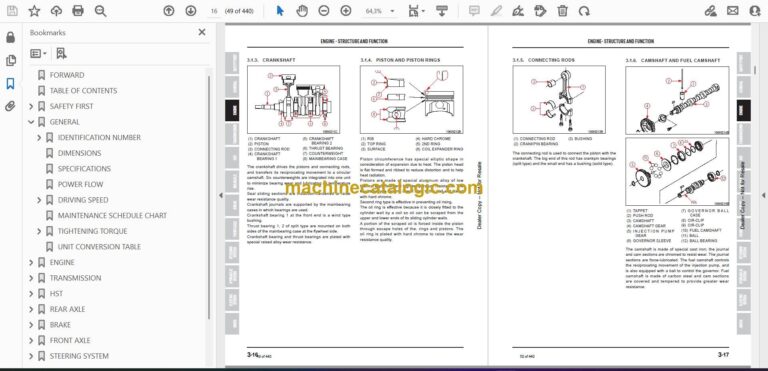Print the document with the printer icon
The height and width of the screenshot is (371, 768).
(78, 11)
